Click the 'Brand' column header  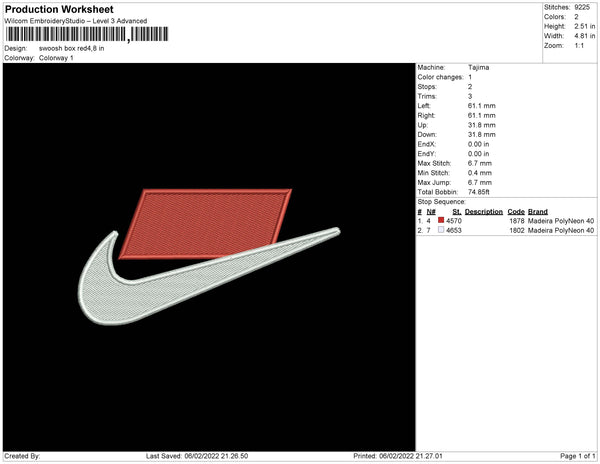click(x=538, y=212)
